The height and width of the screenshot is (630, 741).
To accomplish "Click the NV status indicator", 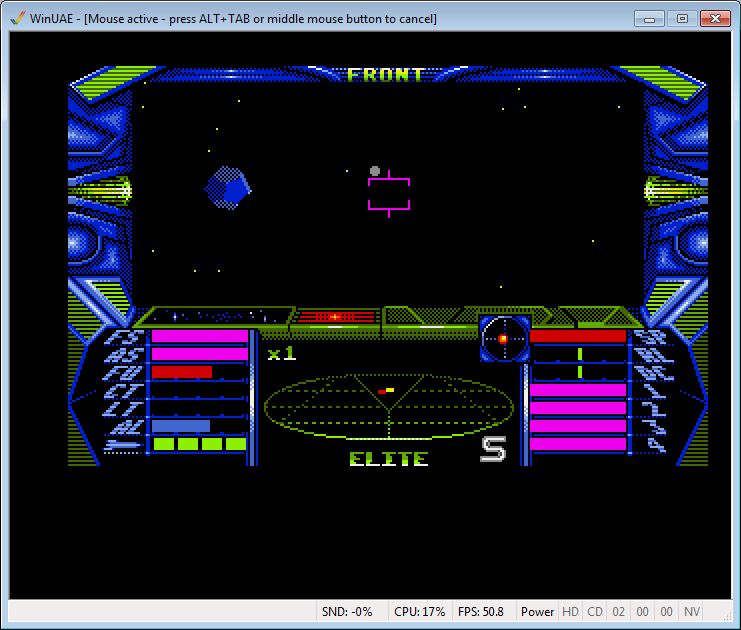I will [692, 612].
